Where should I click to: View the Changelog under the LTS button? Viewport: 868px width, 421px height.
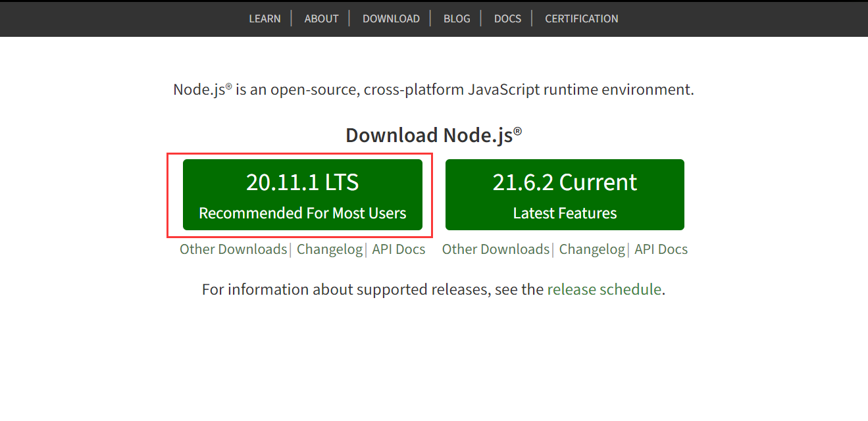[x=330, y=249]
